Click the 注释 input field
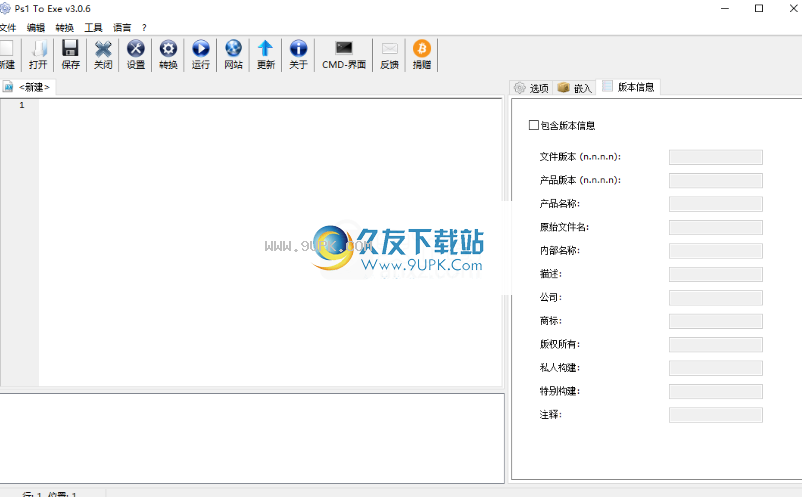Viewport: 802px width, 497px height. click(x=716, y=415)
